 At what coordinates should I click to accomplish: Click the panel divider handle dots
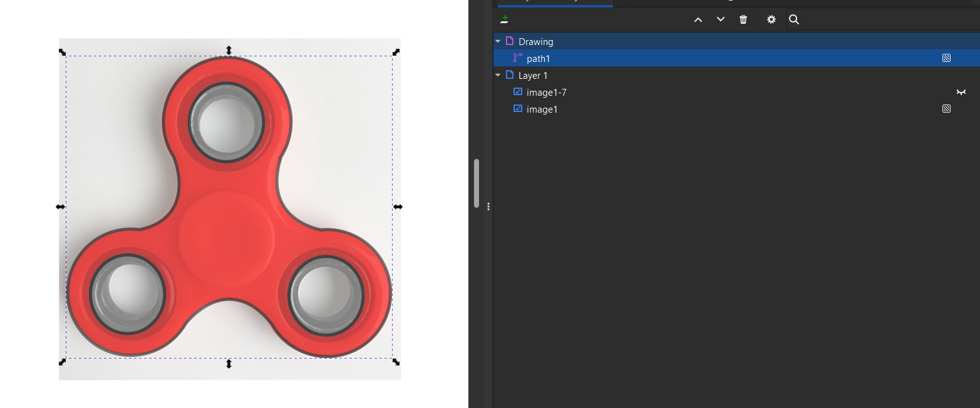click(x=488, y=207)
